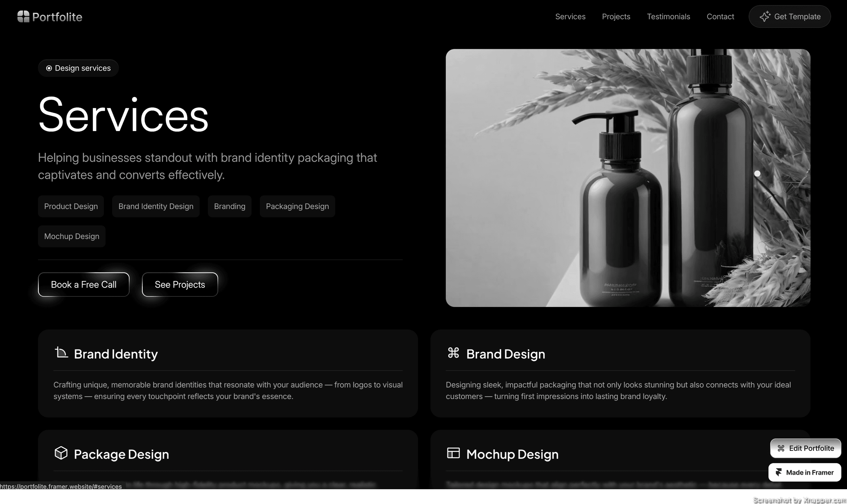The height and width of the screenshot is (504, 847).
Task: Select the Product Design tag
Action: (71, 206)
